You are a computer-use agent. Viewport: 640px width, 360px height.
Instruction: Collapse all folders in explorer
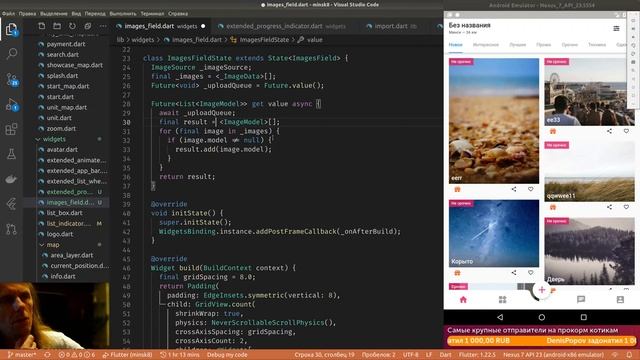pyautogui.click(x=88, y=26)
